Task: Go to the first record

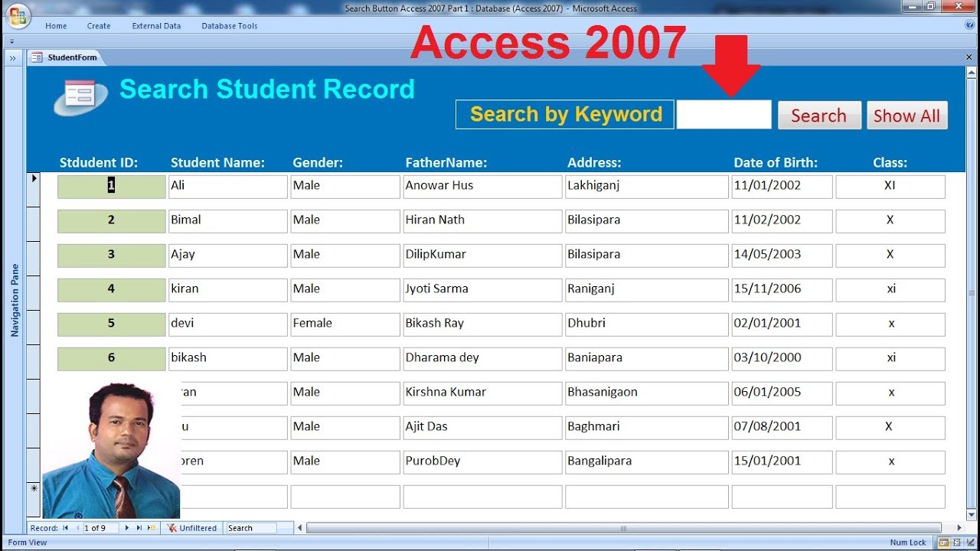Action: coord(66,528)
